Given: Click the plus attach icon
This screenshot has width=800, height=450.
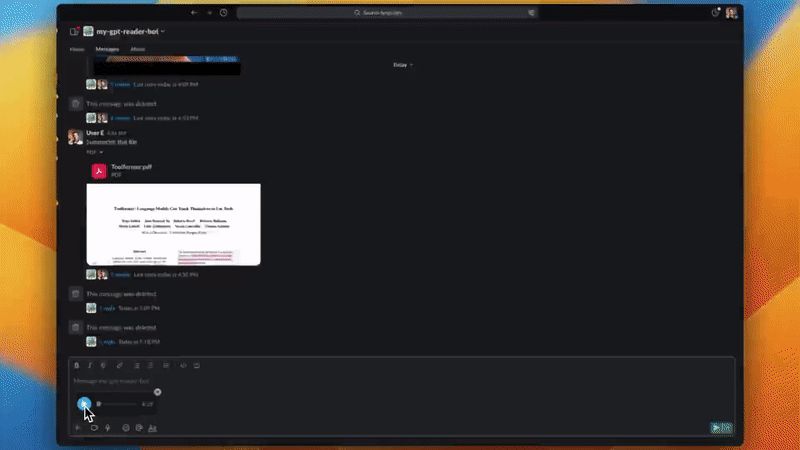Looking at the screenshot, I should (x=77, y=427).
